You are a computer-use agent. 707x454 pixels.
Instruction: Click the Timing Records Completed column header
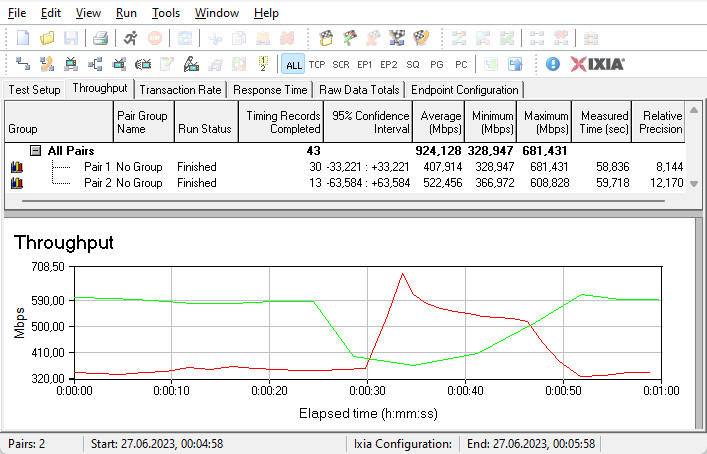(x=281, y=122)
